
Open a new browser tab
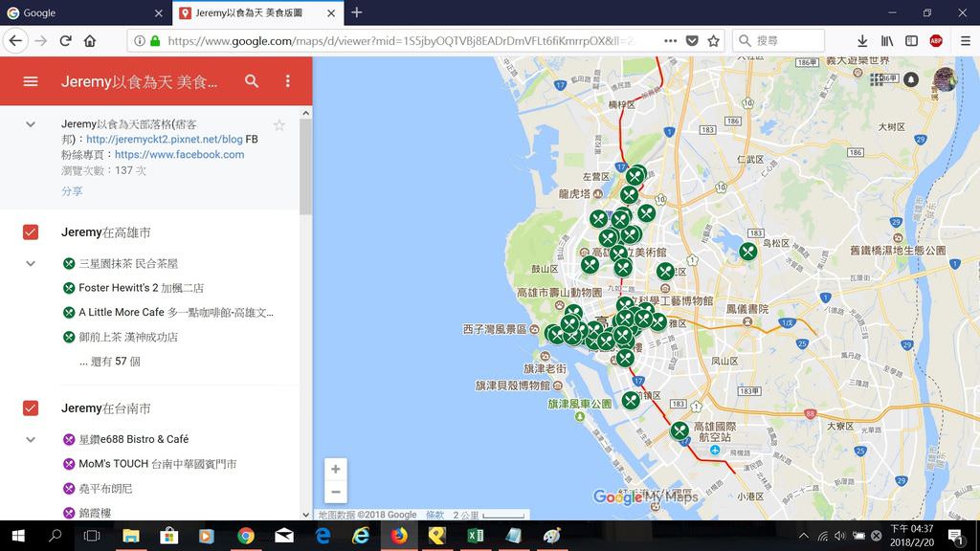pos(356,12)
